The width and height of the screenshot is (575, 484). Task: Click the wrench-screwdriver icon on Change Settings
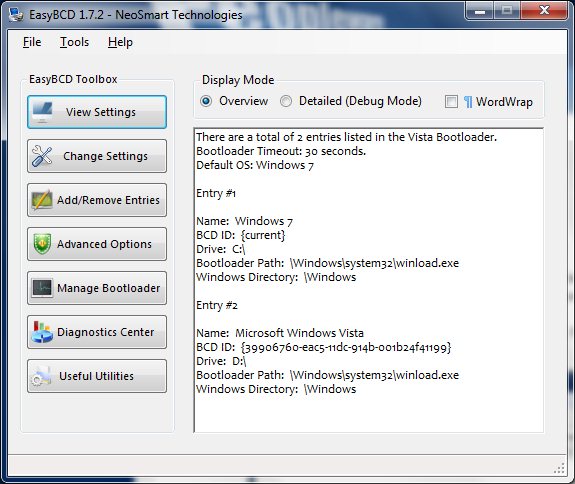42,156
